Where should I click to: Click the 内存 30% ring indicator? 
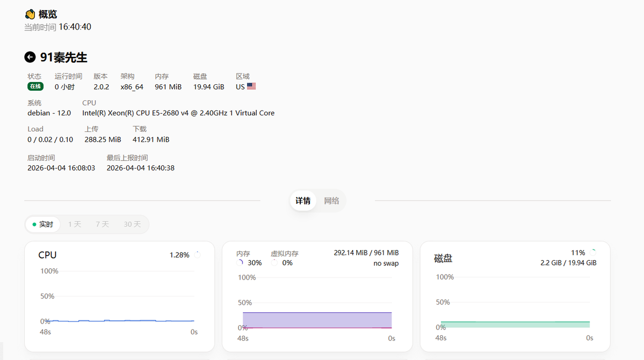tap(240, 263)
